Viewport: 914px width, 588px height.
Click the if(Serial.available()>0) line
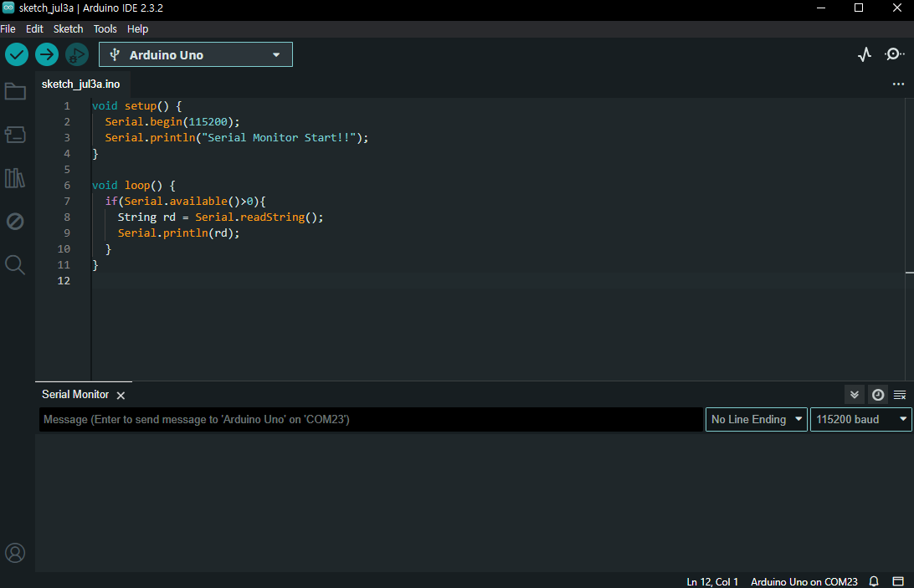[x=185, y=201]
